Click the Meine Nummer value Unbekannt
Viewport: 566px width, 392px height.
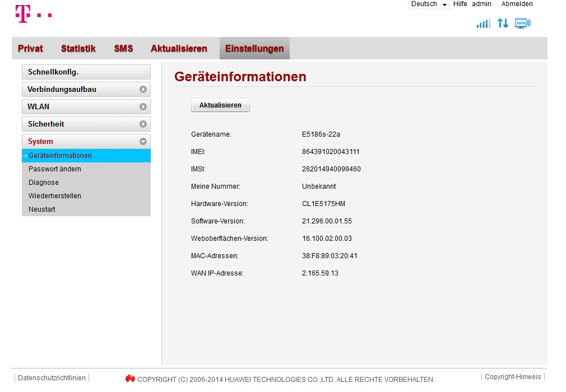pyautogui.click(x=319, y=186)
